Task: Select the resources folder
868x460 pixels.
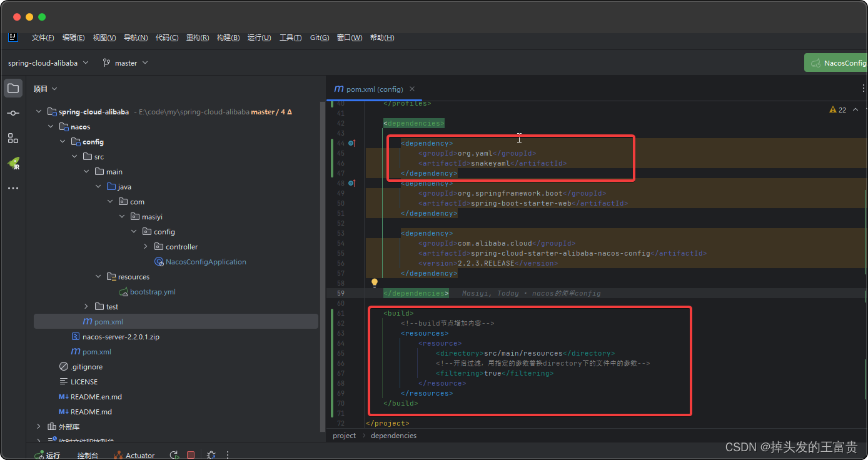Action: (128, 277)
